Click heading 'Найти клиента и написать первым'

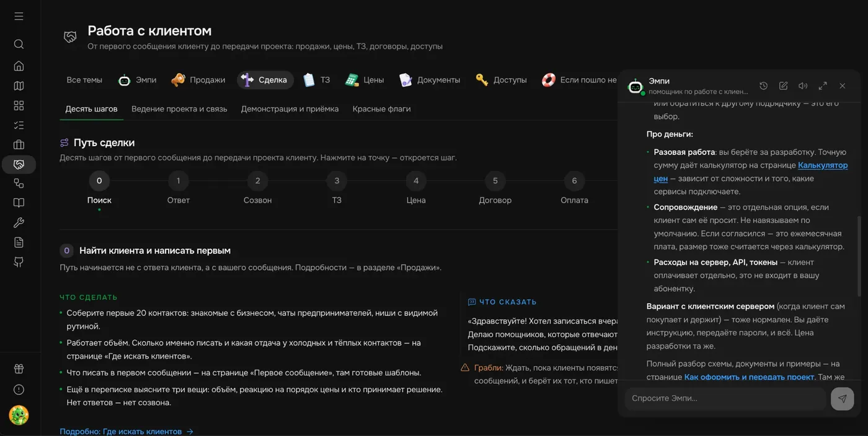click(x=155, y=251)
